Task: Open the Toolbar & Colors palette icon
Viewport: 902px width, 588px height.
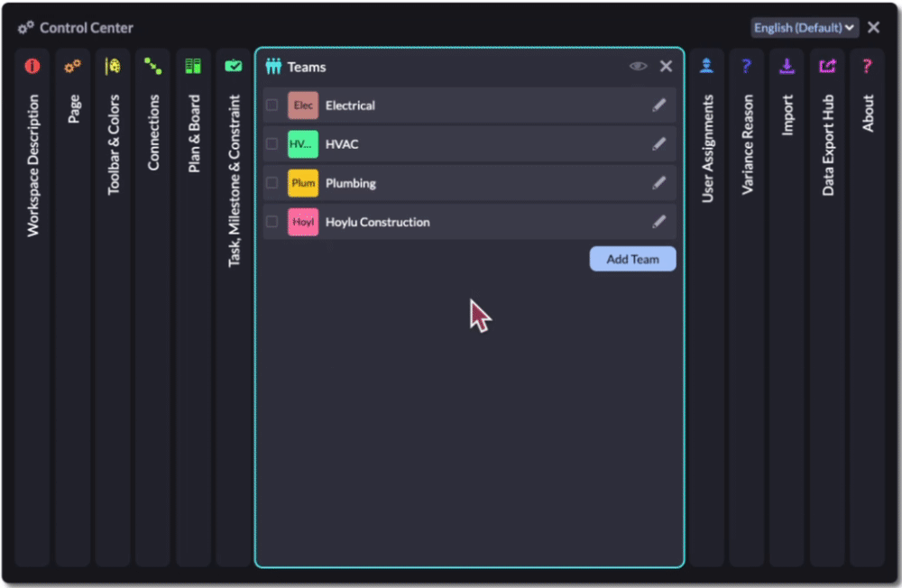Action: (x=113, y=66)
